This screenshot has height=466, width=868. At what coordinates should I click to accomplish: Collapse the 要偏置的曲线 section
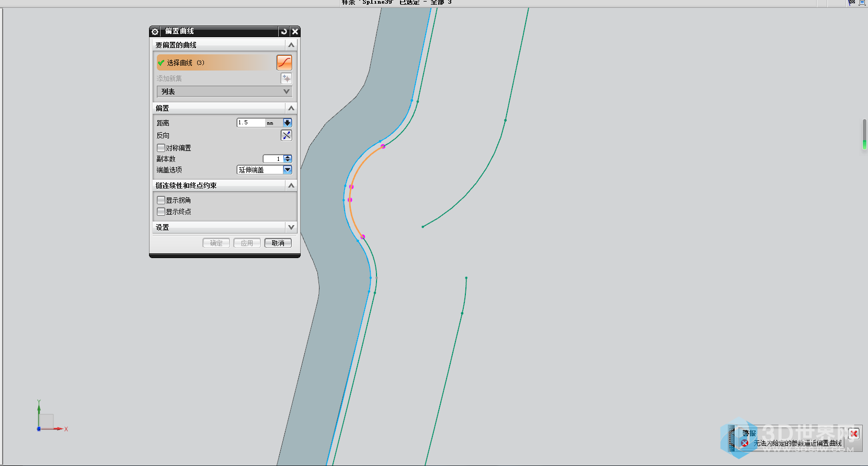pyautogui.click(x=291, y=45)
